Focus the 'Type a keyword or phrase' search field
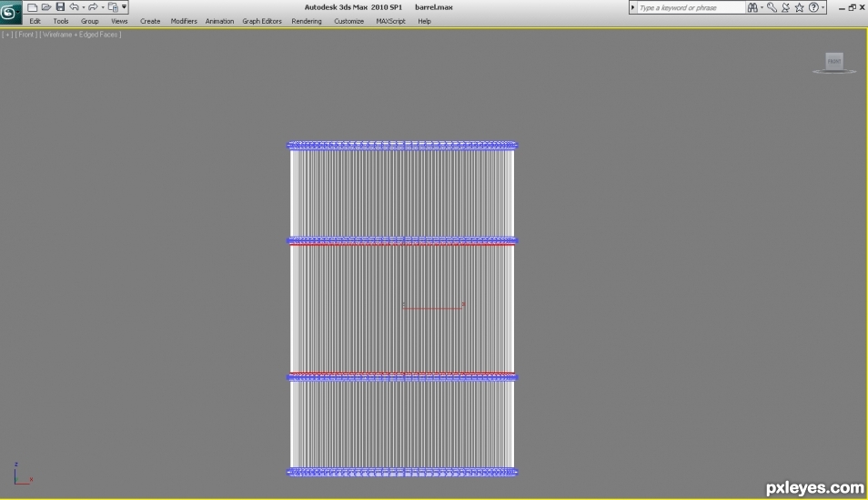868x500 pixels. [691, 7]
